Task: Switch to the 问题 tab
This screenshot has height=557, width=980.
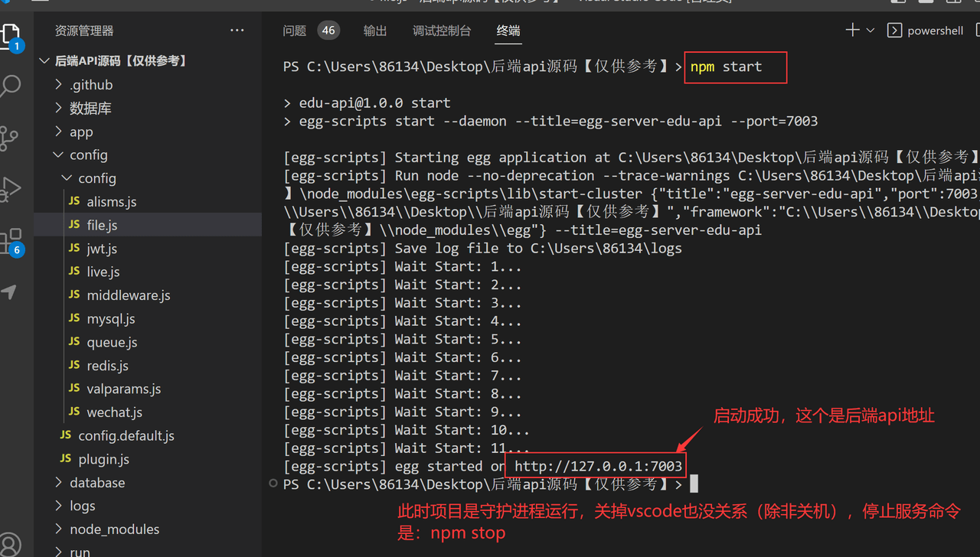Action: pyautogui.click(x=295, y=31)
